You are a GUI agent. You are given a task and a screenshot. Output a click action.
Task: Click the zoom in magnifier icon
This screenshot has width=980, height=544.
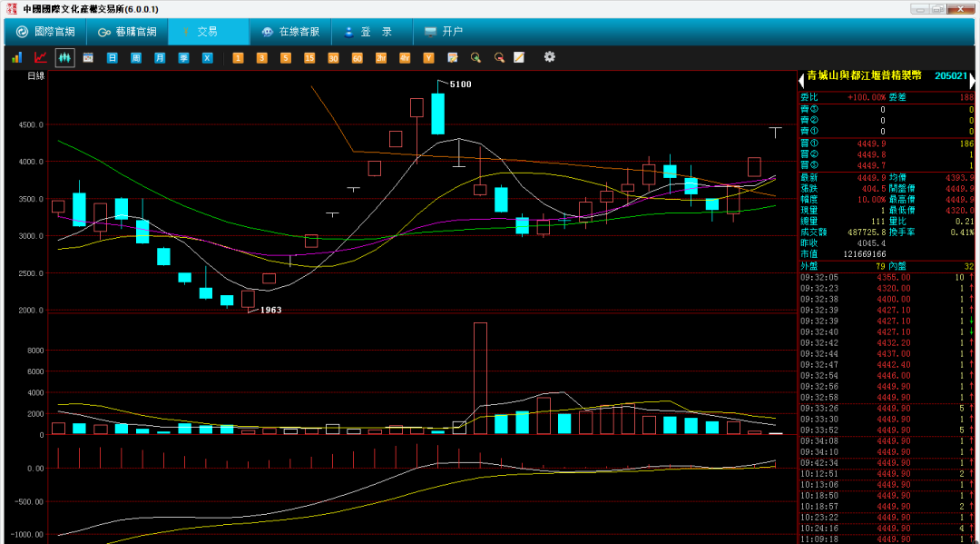pyautogui.click(x=475, y=57)
